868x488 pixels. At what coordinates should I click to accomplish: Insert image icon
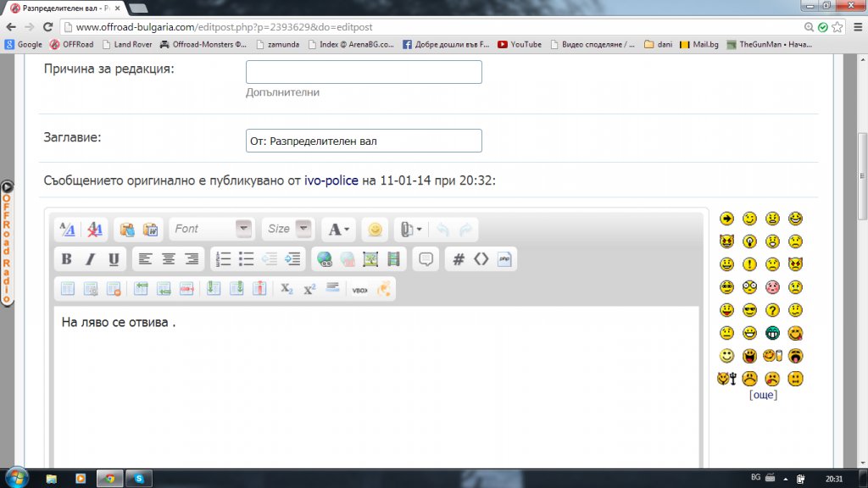pos(370,259)
